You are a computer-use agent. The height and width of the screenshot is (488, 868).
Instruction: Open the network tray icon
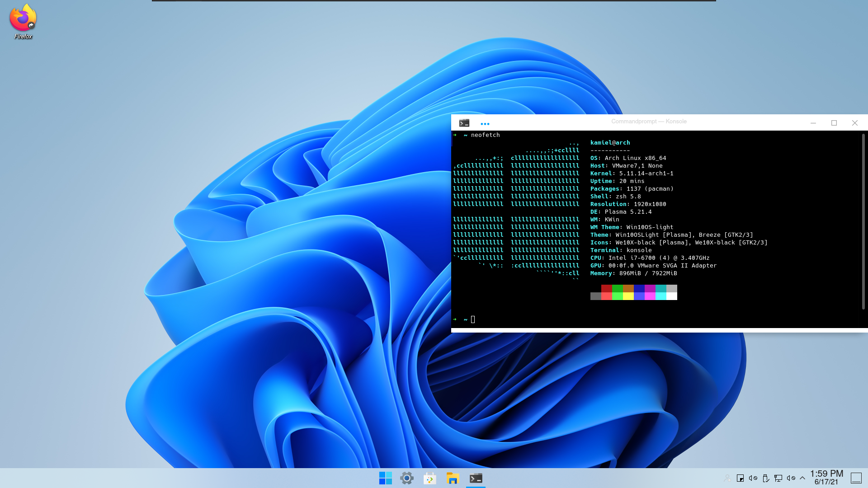[x=778, y=478]
